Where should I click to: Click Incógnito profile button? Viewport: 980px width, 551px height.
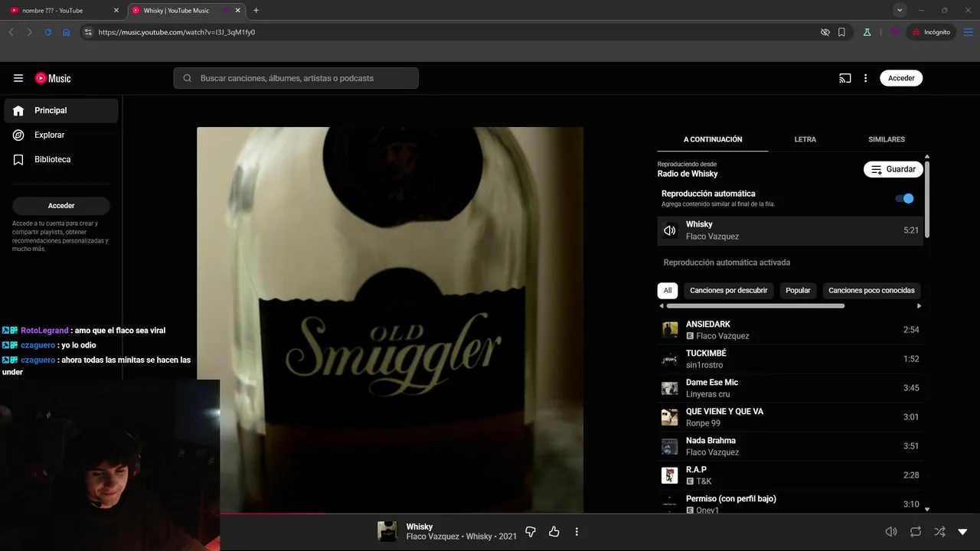click(931, 32)
